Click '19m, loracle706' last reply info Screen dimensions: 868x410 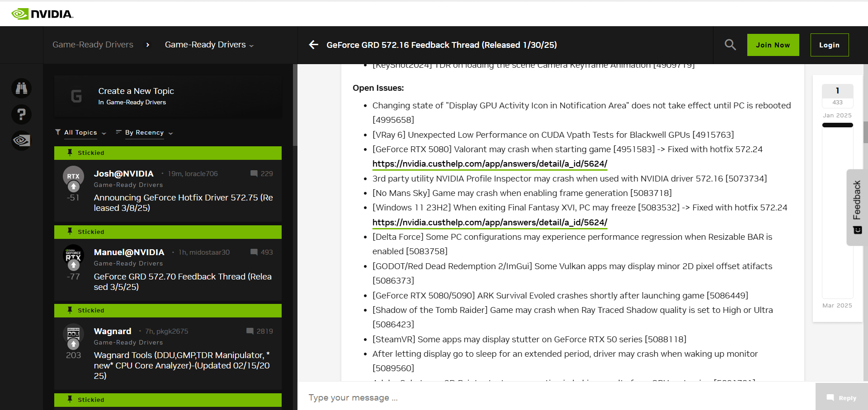pos(193,173)
